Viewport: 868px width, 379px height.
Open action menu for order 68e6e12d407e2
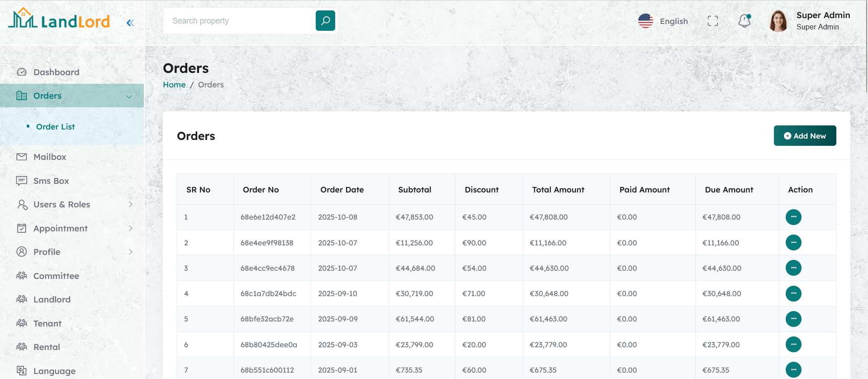pyautogui.click(x=793, y=217)
